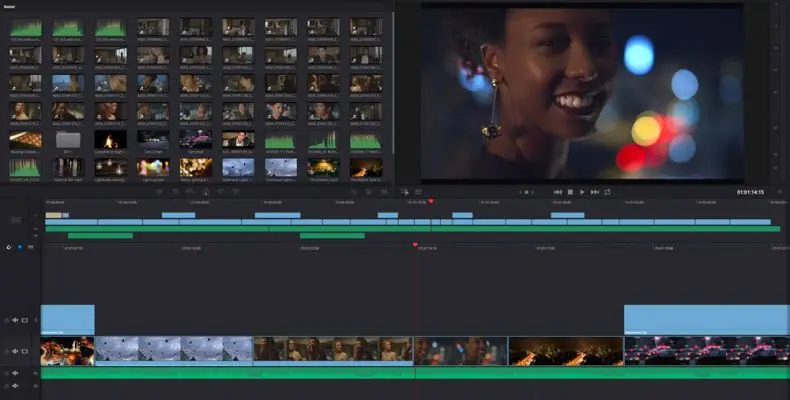790x400 pixels.
Task: Select the fire sparks clip in timeline
Action: (x=67, y=351)
